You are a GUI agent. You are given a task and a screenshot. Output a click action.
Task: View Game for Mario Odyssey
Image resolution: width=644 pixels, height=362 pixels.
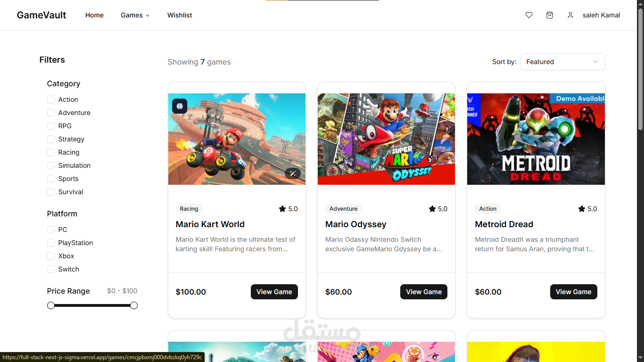(424, 292)
